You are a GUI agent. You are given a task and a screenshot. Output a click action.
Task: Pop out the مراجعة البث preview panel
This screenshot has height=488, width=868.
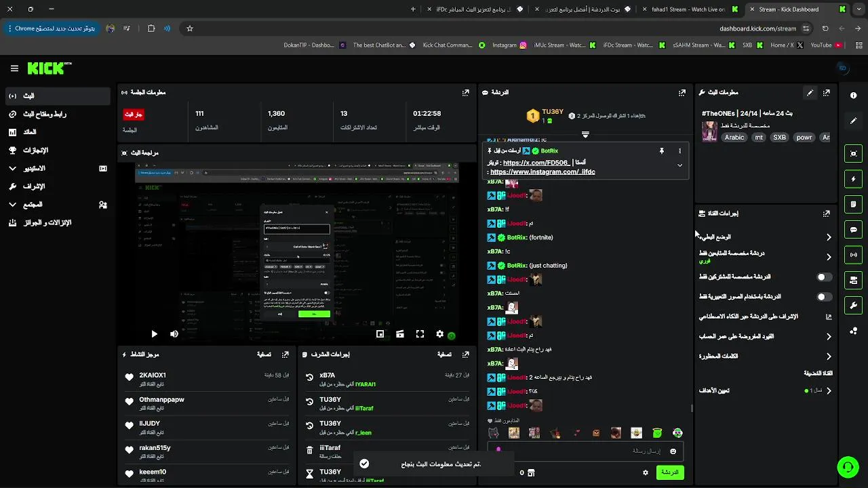pyautogui.click(x=466, y=153)
